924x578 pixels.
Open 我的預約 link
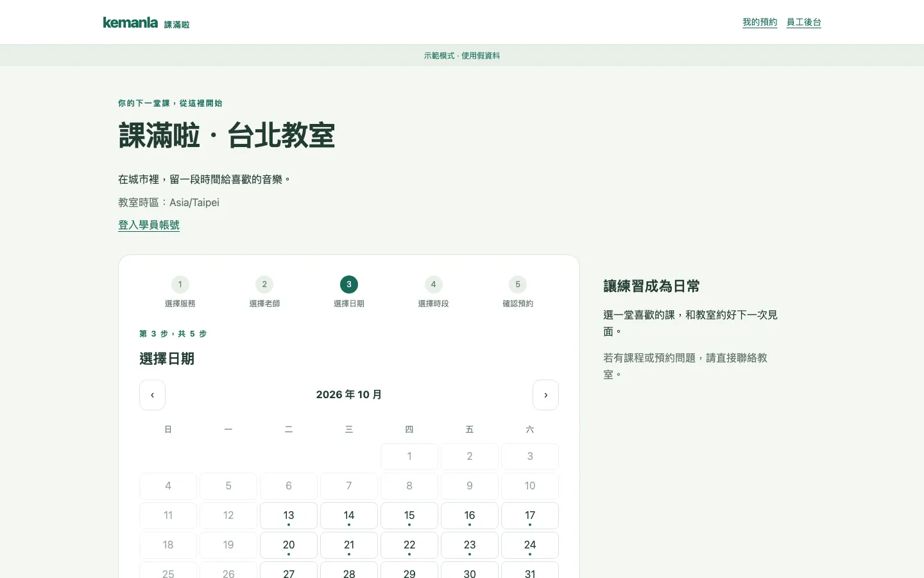[x=760, y=22]
